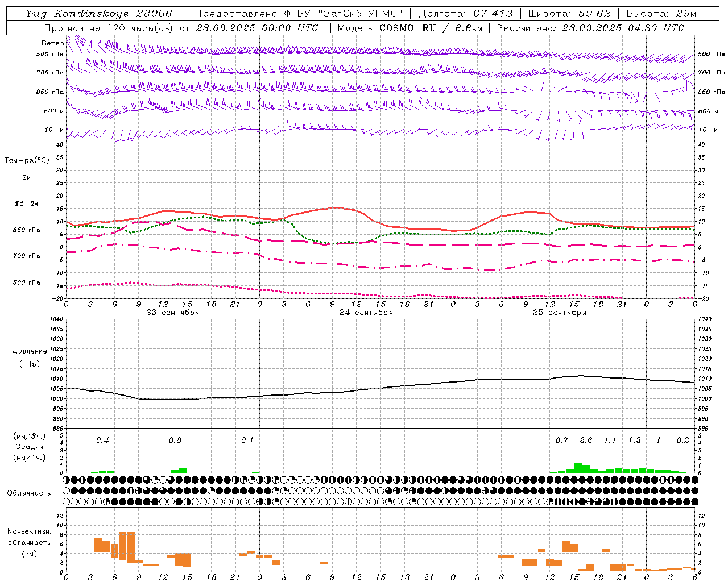Click the 23 сентября date label

[x=172, y=313]
